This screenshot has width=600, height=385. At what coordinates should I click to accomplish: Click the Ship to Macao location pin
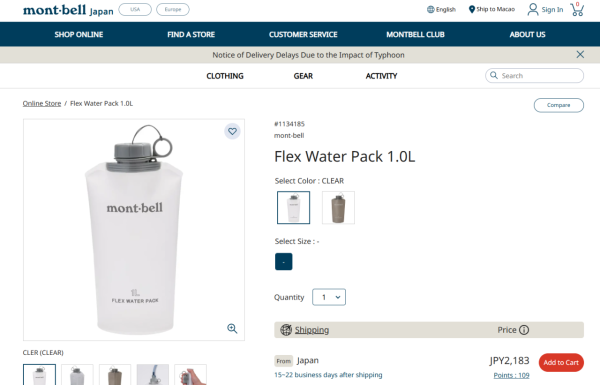(x=472, y=9)
